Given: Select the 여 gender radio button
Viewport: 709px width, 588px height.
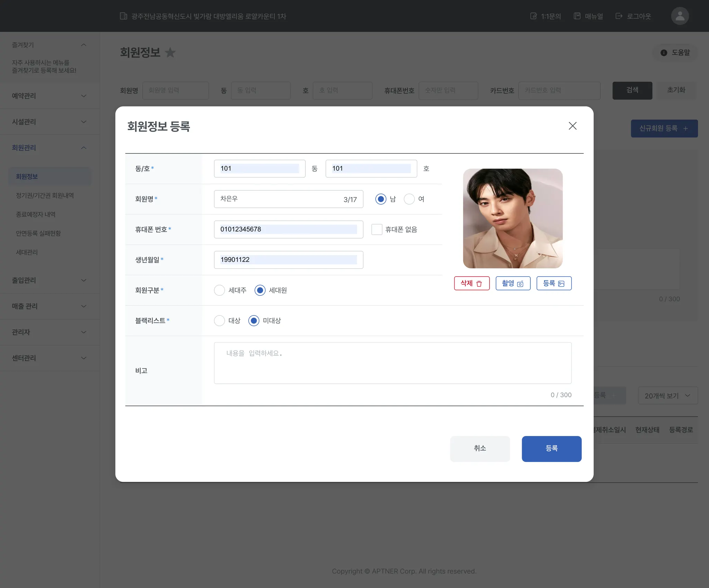Looking at the screenshot, I should 409,199.
